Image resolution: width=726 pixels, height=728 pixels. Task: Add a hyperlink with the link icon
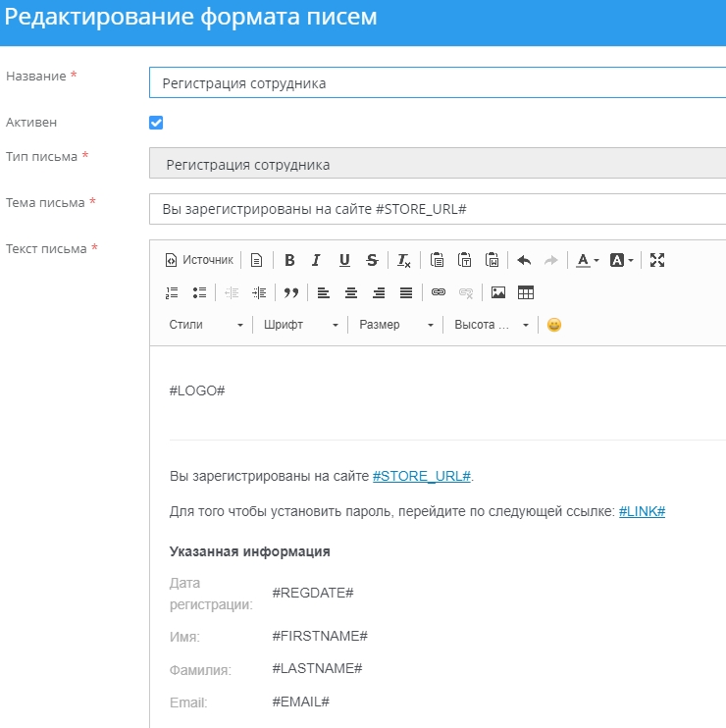[x=439, y=292]
